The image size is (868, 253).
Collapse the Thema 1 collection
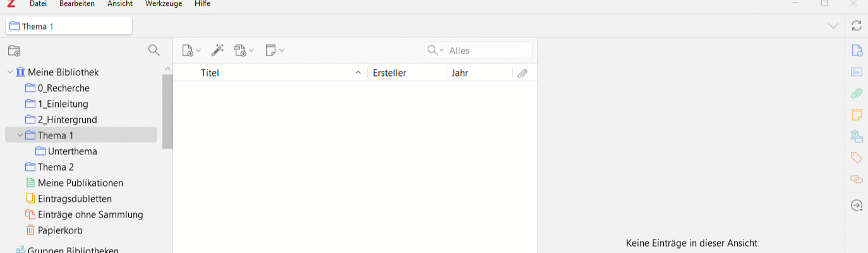click(x=20, y=135)
